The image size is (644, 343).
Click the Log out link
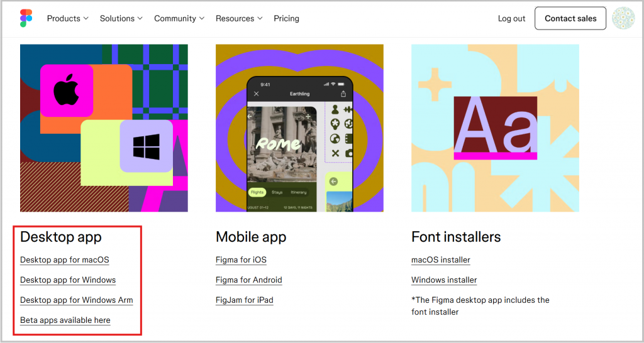click(511, 18)
